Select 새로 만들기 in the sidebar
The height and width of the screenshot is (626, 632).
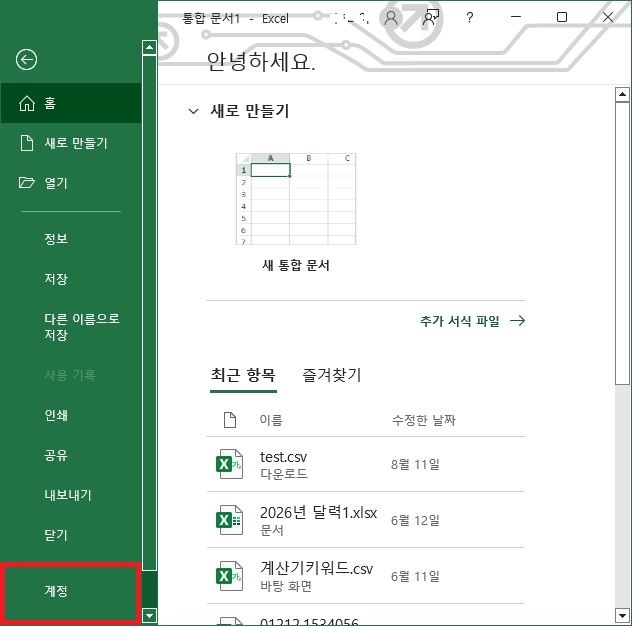[x=71, y=143]
